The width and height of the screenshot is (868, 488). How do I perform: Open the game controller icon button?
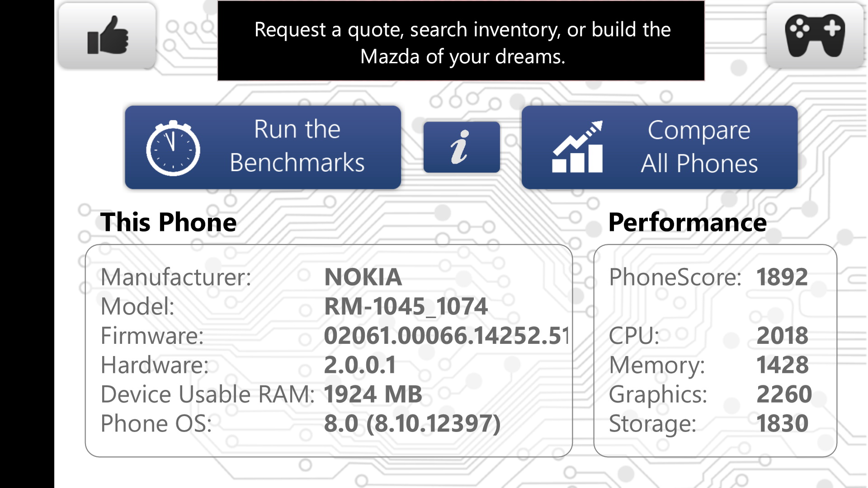click(x=815, y=35)
